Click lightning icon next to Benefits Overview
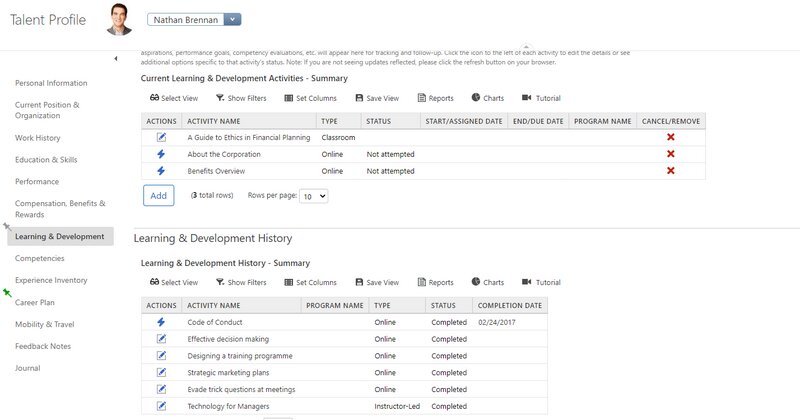This screenshot has height=420, width=800. (x=161, y=171)
